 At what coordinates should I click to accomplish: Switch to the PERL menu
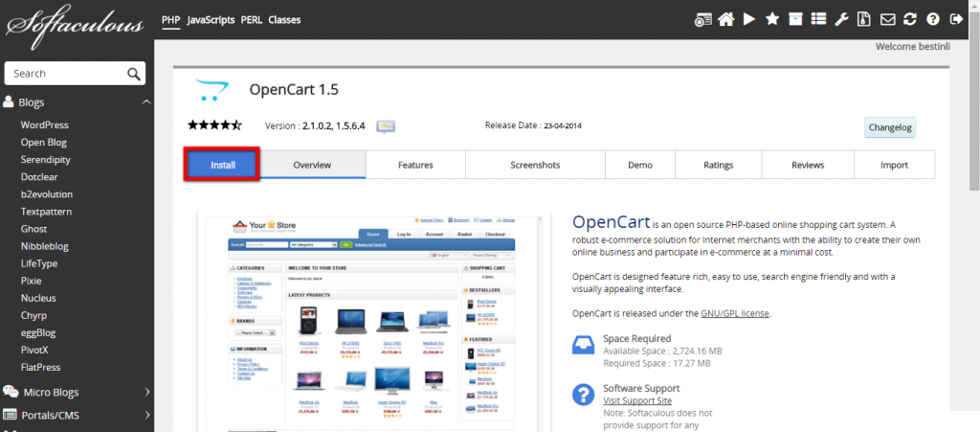coord(252,19)
